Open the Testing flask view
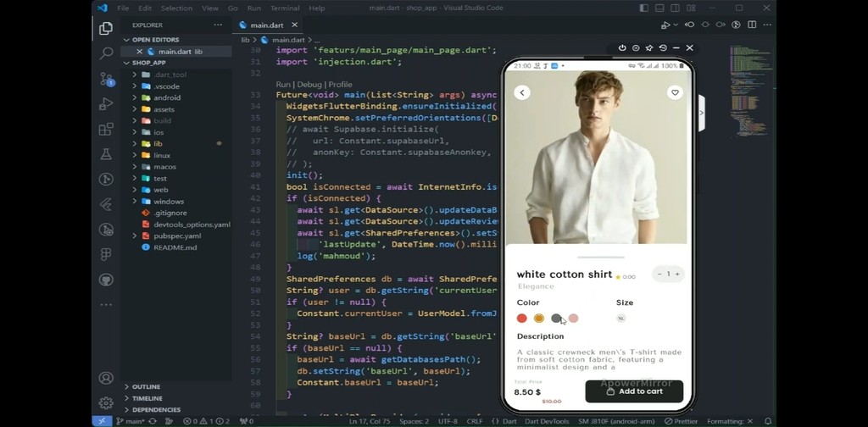Image resolution: width=868 pixels, height=427 pixels. tap(106, 154)
